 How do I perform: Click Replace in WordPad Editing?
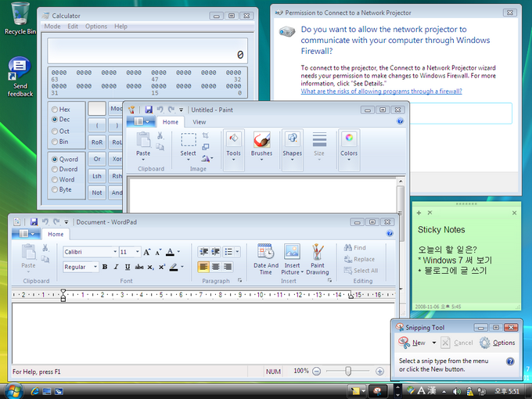pyautogui.click(x=359, y=259)
